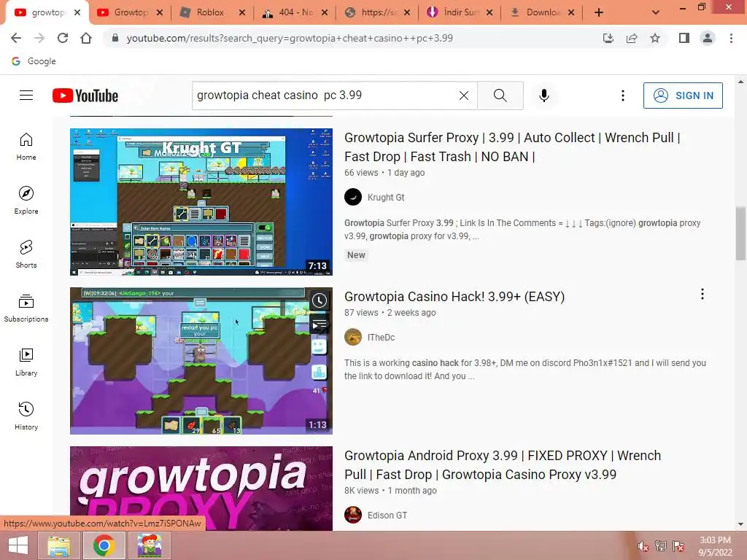Start voice search with the microphone
The width and height of the screenshot is (747, 560).
click(x=544, y=96)
